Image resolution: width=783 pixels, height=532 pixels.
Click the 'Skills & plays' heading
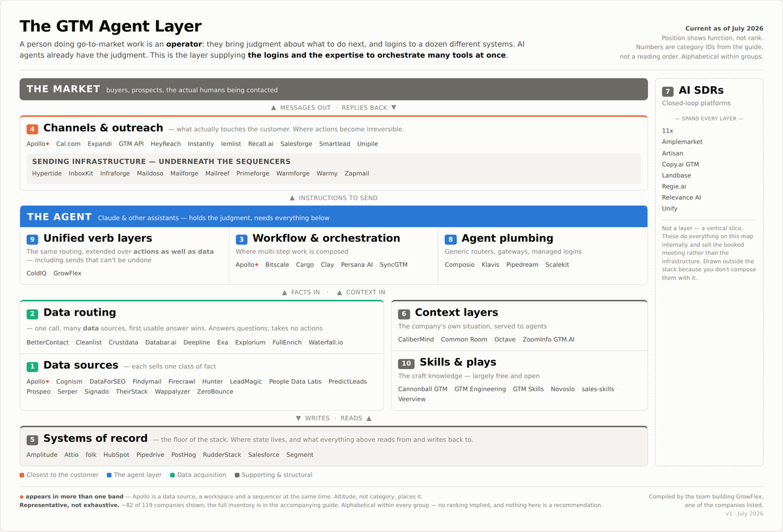(x=458, y=362)
